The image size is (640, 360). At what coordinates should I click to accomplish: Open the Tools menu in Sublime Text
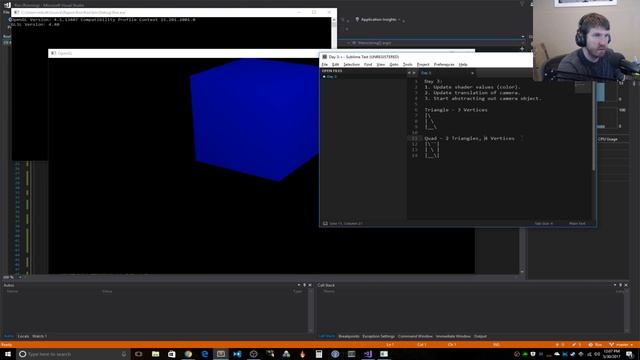coord(408,64)
